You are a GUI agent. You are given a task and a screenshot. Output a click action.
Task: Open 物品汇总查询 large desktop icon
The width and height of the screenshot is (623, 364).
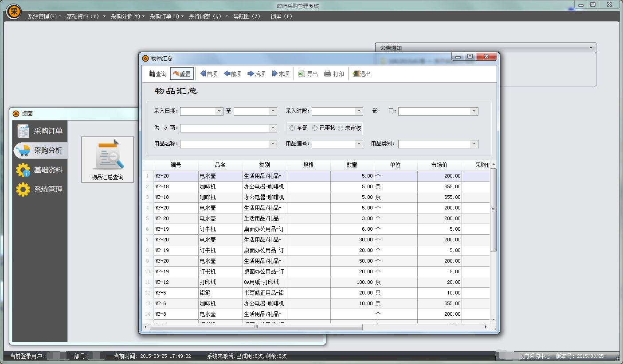(x=107, y=159)
